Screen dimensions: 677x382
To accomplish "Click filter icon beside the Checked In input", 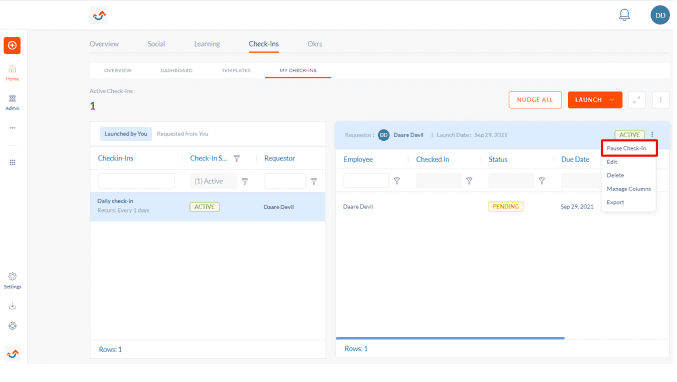I will (x=469, y=181).
